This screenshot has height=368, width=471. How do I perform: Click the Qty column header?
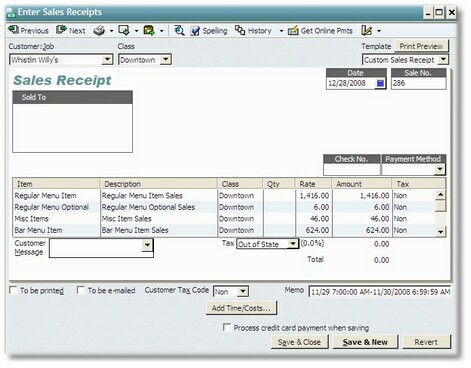click(x=279, y=184)
